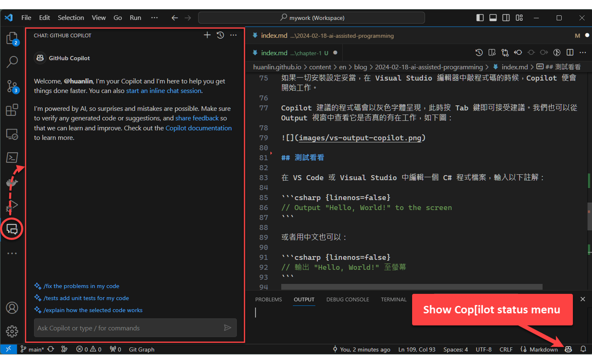Image resolution: width=592 pixels, height=364 pixels.
Task: Synchronize changes in the status bar
Action: (x=51, y=349)
